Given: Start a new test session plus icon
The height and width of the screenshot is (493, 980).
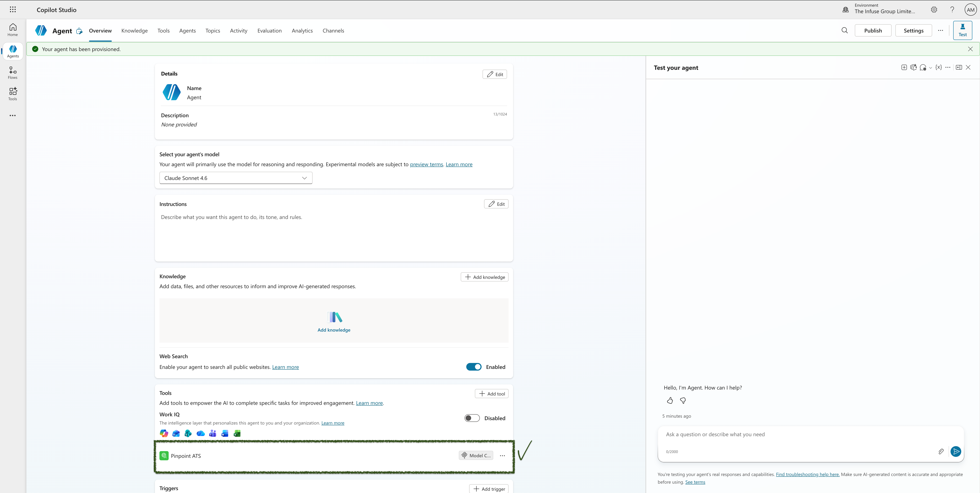Looking at the screenshot, I should point(904,67).
